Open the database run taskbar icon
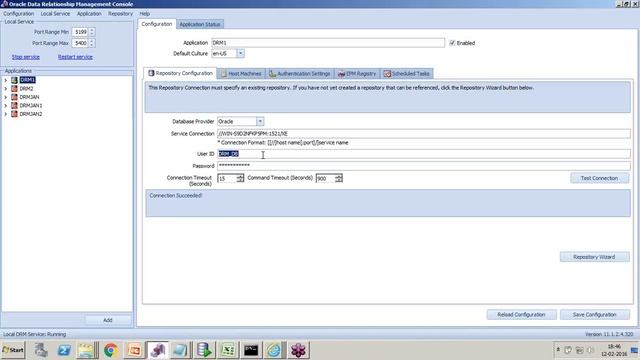This screenshot has height=360, width=640. 204,350
